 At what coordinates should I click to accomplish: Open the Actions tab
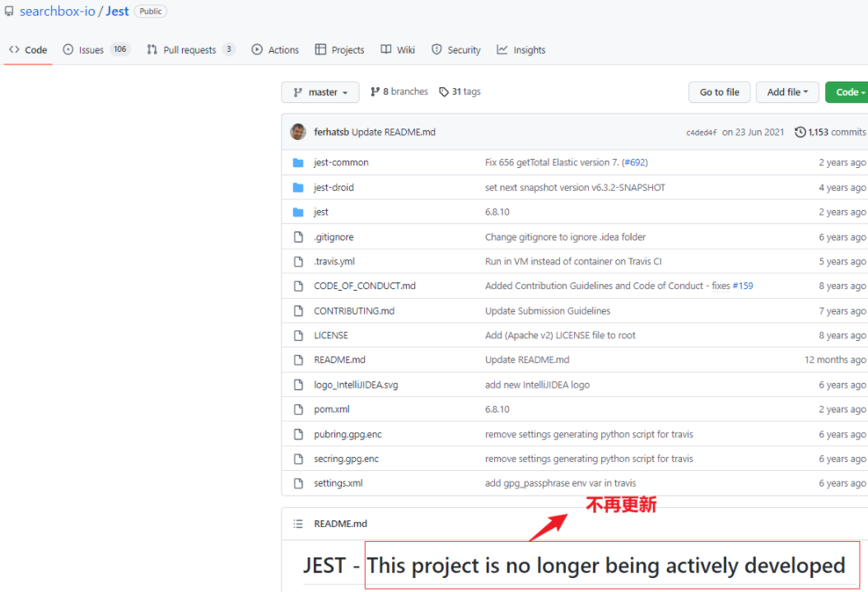click(x=275, y=49)
